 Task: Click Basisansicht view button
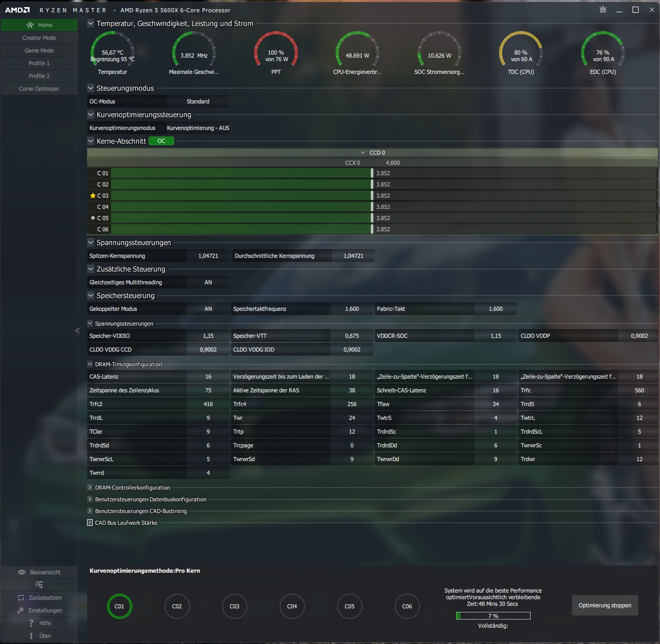pos(39,572)
